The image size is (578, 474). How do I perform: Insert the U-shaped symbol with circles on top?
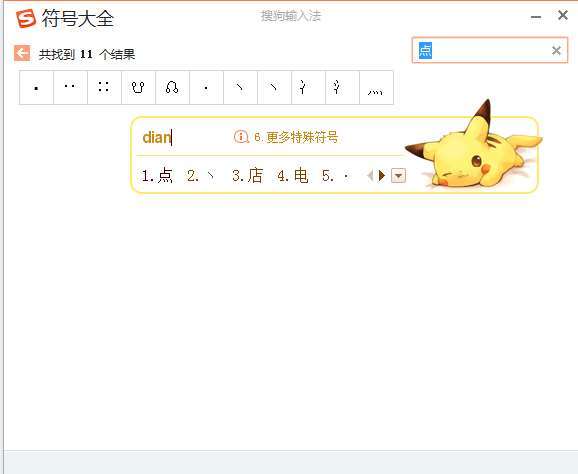tap(138, 88)
